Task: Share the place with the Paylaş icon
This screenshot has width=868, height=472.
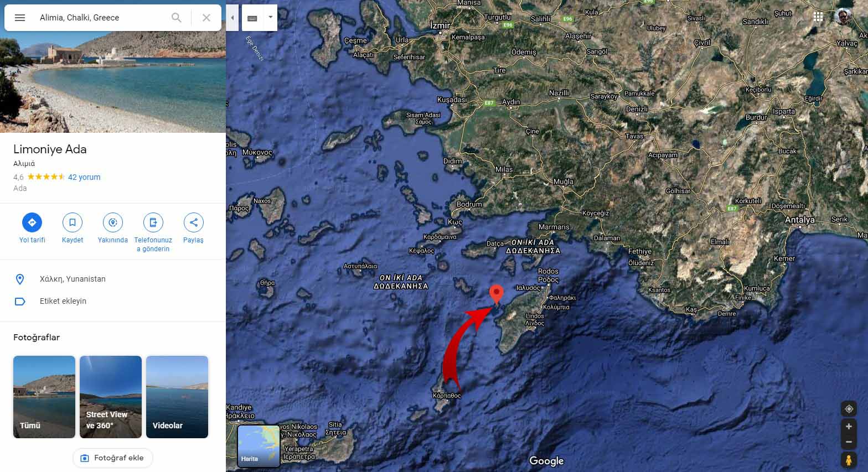Action: [193, 222]
